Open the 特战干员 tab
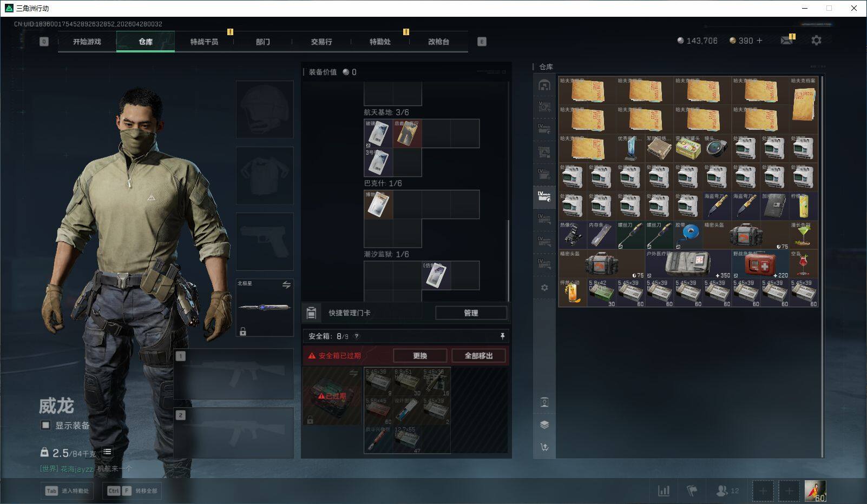 coord(204,42)
